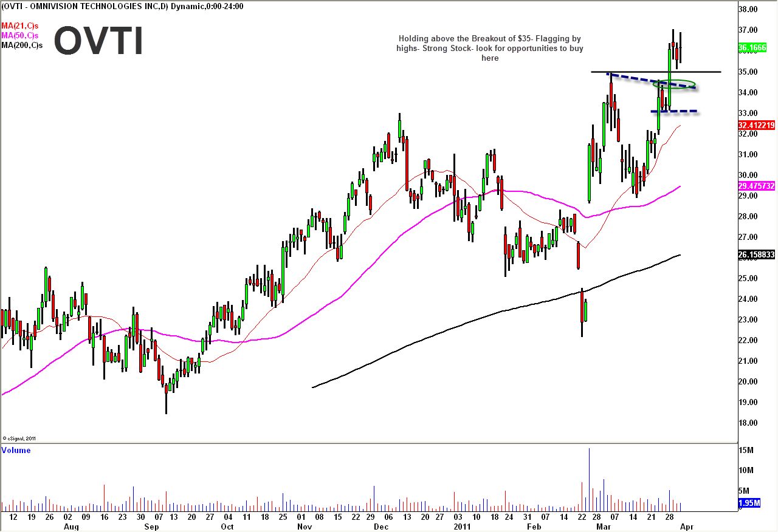Image resolution: width=778 pixels, height=532 pixels.
Task: Click the Feb month label on time axis
Action: click(535, 527)
